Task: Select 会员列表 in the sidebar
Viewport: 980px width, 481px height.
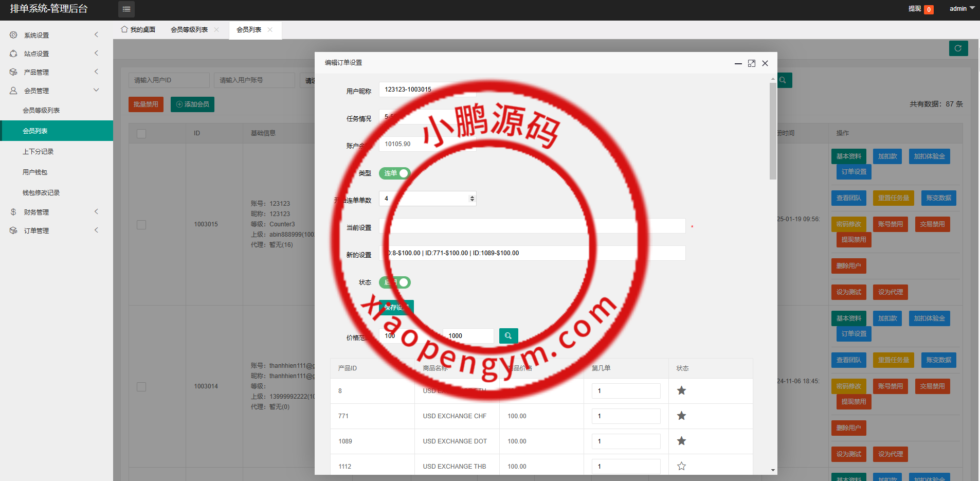Action: pyautogui.click(x=57, y=131)
